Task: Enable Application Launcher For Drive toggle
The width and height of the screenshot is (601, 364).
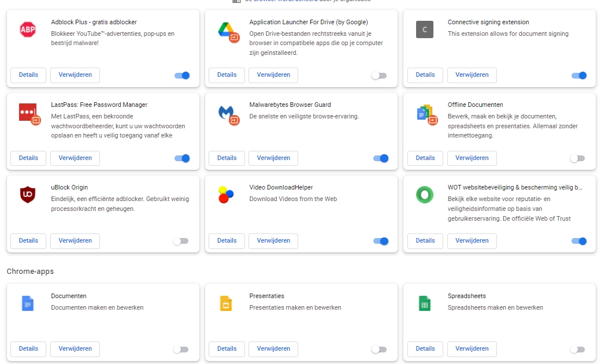Action: (x=379, y=75)
